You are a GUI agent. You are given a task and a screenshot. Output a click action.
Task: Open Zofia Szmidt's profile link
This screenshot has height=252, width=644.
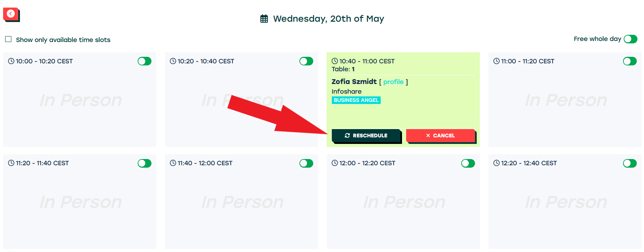tap(393, 82)
